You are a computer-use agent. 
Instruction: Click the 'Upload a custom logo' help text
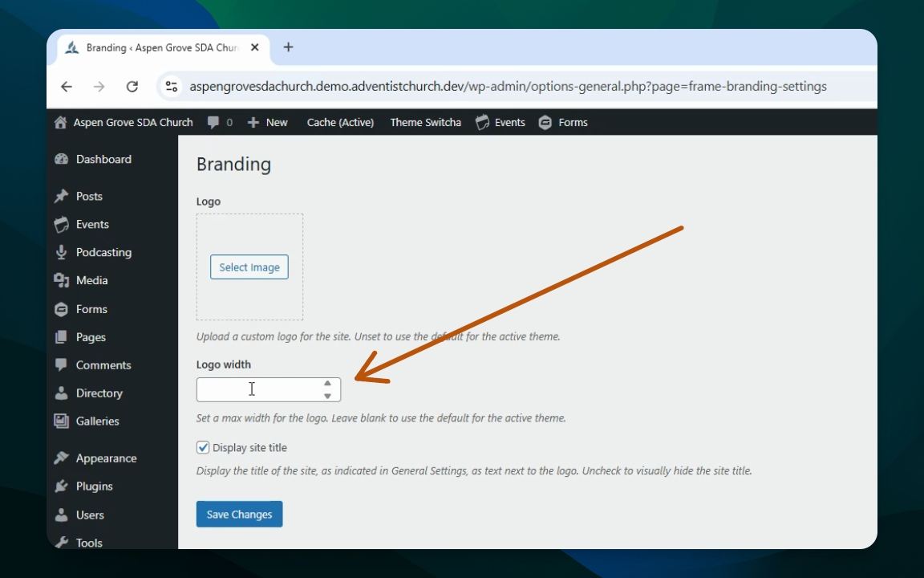pyautogui.click(x=379, y=336)
